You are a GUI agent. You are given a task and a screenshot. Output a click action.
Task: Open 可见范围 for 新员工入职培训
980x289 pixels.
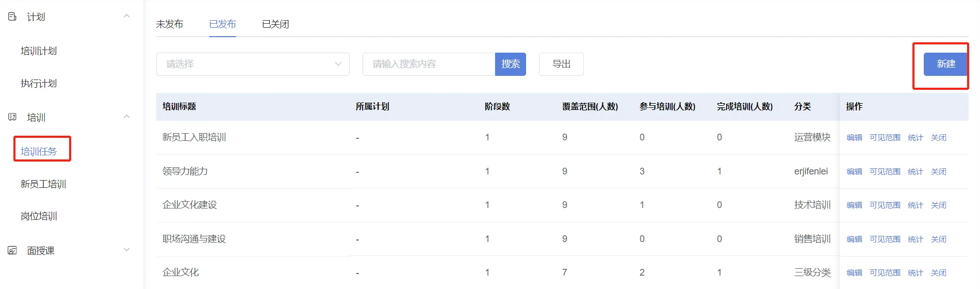coord(885,138)
